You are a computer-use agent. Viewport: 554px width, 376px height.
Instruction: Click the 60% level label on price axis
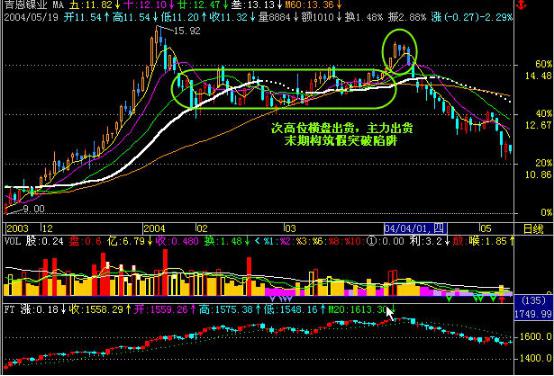[x=544, y=64]
